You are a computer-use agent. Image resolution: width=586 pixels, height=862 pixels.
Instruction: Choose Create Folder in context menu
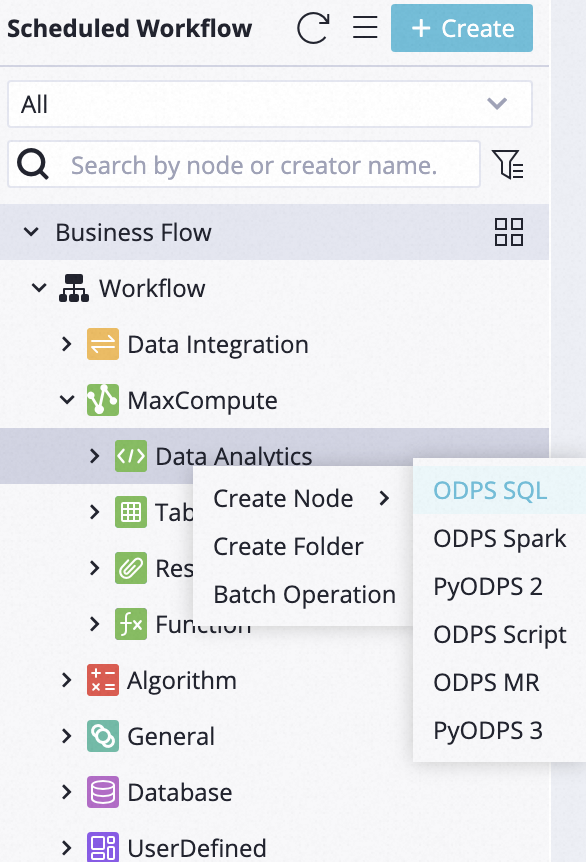click(289, 546)
